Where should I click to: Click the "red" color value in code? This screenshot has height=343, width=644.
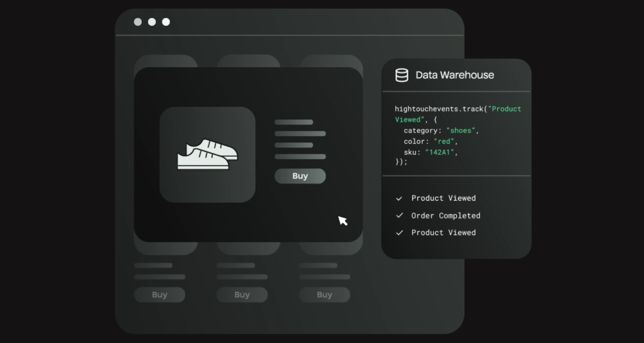pos(444,142)
